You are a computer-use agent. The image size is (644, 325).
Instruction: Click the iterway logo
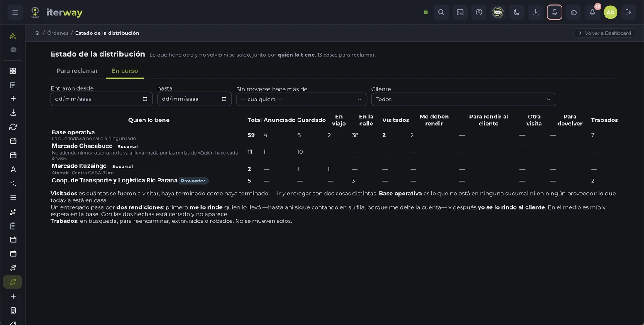[56, 12]
